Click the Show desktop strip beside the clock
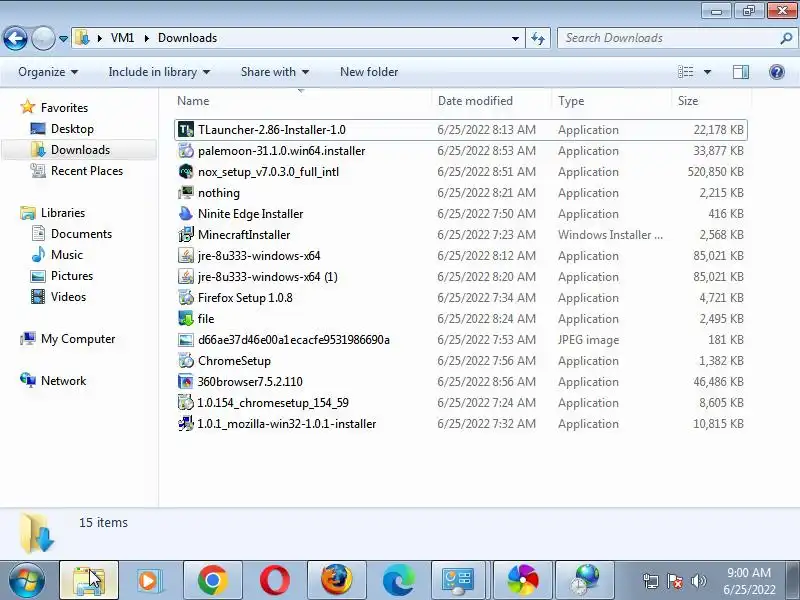Viewport: 800px width, 600px height. click(x=793, y=580)
